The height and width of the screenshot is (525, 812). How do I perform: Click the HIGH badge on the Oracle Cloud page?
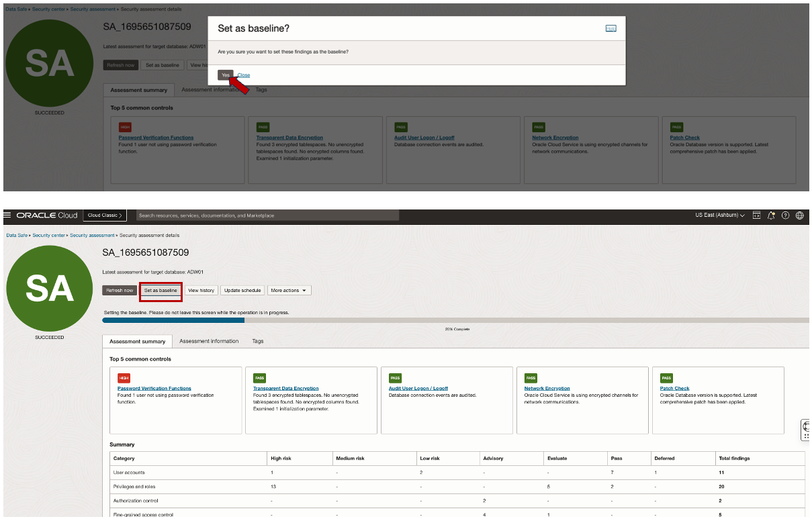point(124,378)
